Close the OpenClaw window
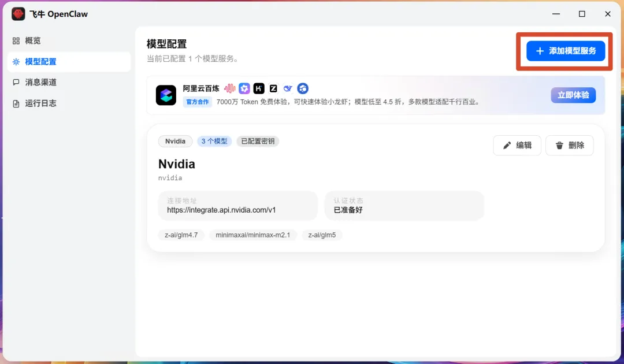The width and height of the screenshot is (624, 364). [608, 14]
